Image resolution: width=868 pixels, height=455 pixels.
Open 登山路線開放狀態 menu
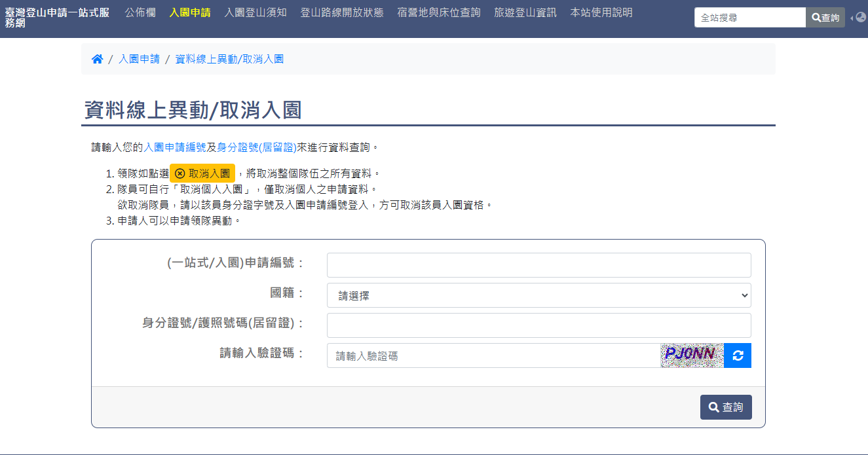pos(342,12)
